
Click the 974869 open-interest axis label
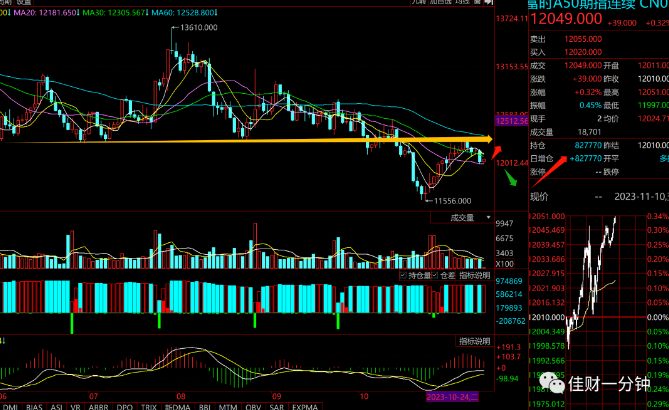pos(509,281)
